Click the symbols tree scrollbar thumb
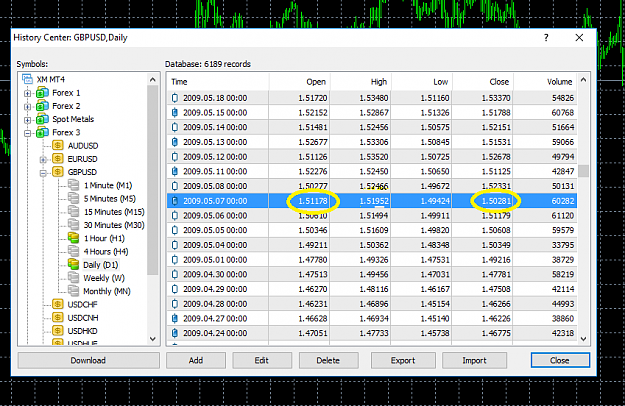This screenshot has height=406, width=625. point(153,180)
